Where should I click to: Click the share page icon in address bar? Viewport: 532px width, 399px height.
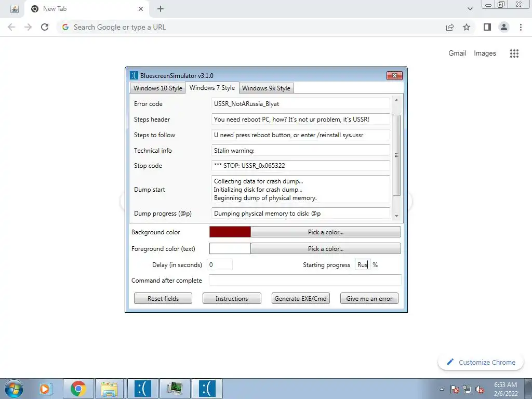pos(450,27)
